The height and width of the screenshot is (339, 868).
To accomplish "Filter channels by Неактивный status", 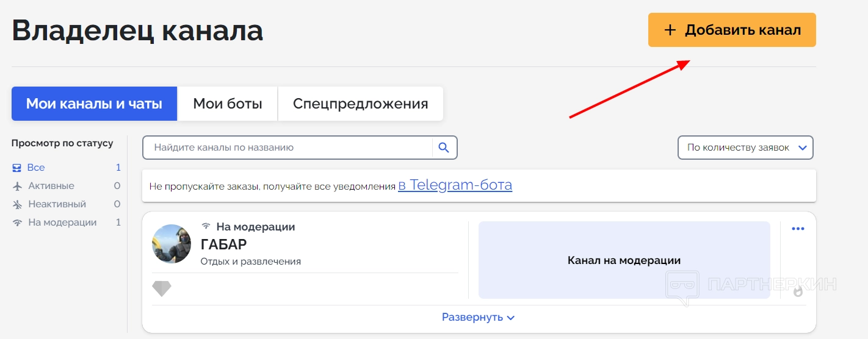I will [57, 204].
